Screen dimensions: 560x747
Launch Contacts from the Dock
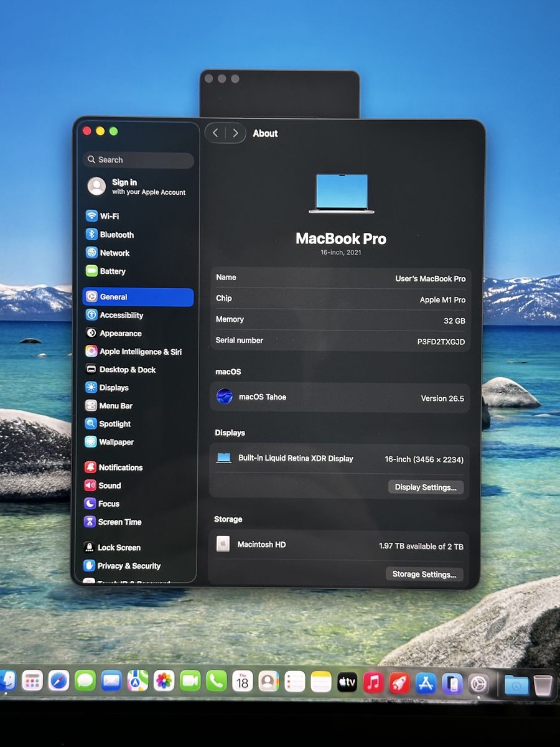tap(269, 682)
